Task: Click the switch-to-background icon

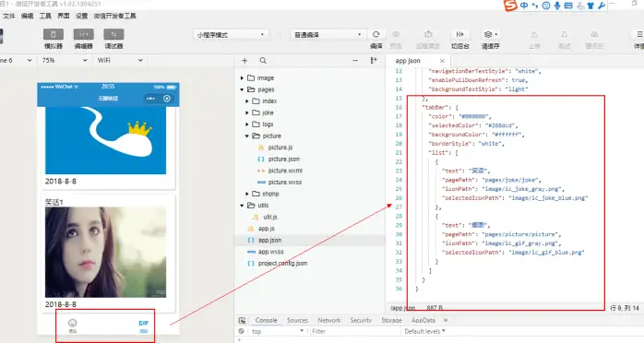Action: 460,34
